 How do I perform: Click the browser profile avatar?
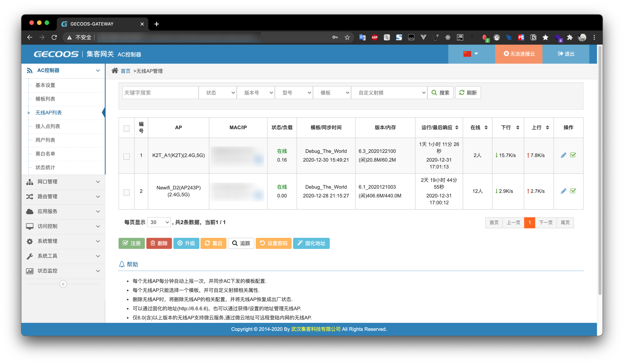[582, 37]
